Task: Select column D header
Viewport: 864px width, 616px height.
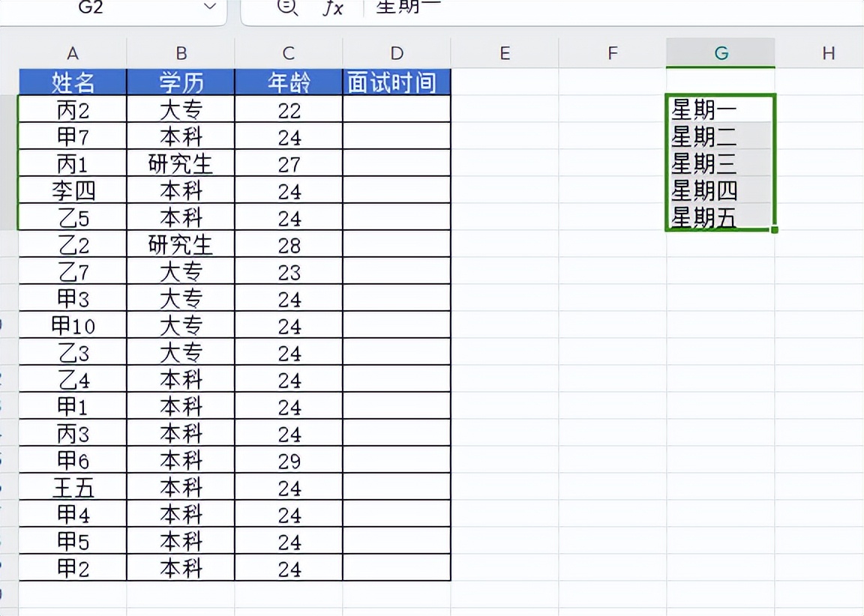Action: click(x=397, y=53)
